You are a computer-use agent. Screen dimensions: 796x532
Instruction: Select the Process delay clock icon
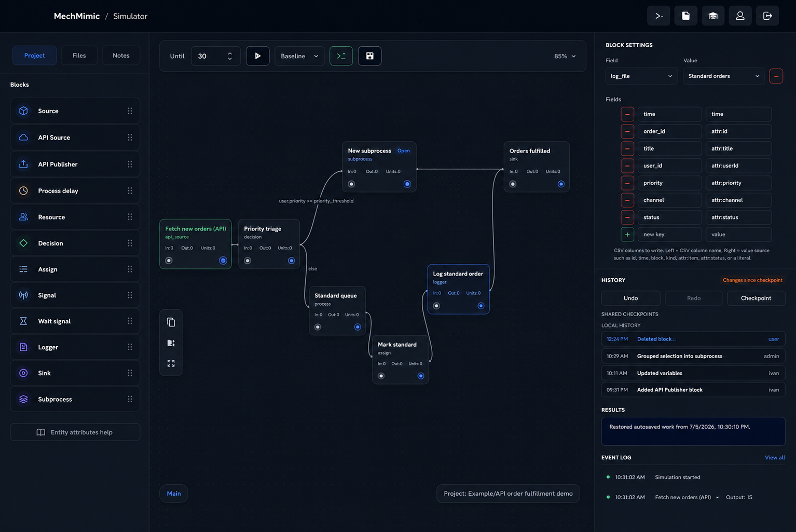coord(23,190)
